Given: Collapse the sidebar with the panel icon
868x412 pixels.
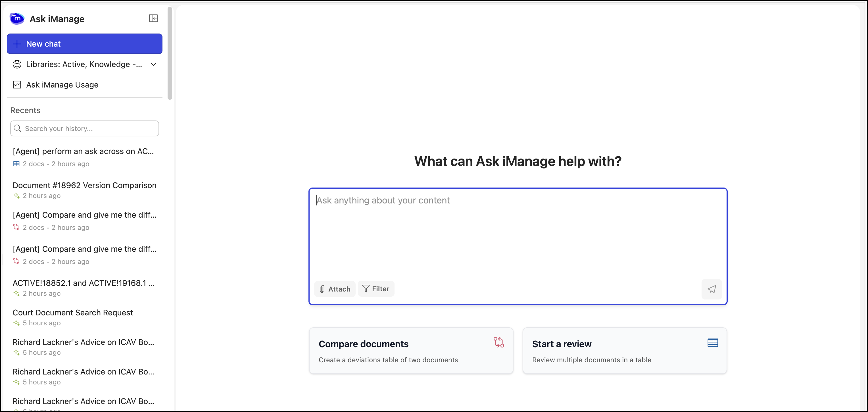Looking at the screenshot, I should 153,18.
